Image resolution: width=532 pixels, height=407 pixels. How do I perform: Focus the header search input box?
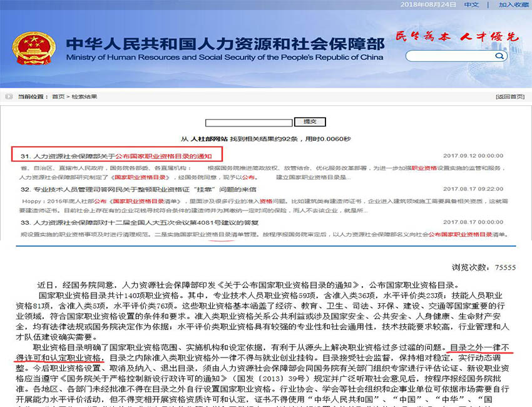pyautogui.click(x=456, y=56)
